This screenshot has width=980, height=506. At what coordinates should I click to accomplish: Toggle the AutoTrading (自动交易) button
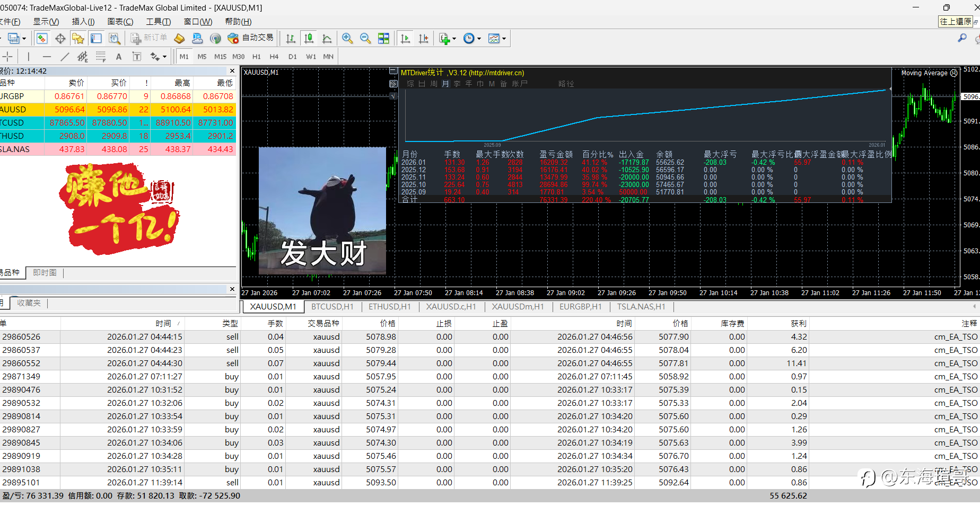pos(250,38)
